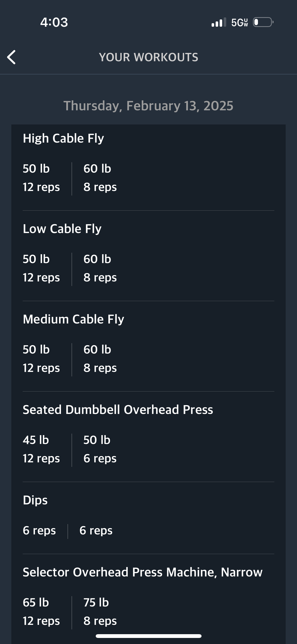Select the 45 lb dumbbell press set
This screenshot has height=644, width=297.
(41, 449)
